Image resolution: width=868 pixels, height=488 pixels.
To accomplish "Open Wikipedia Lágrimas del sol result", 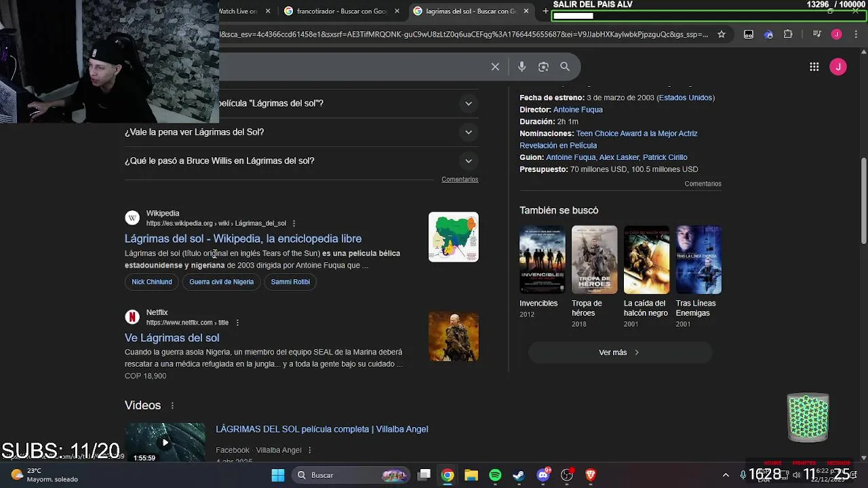I will (x=243, y=239).
